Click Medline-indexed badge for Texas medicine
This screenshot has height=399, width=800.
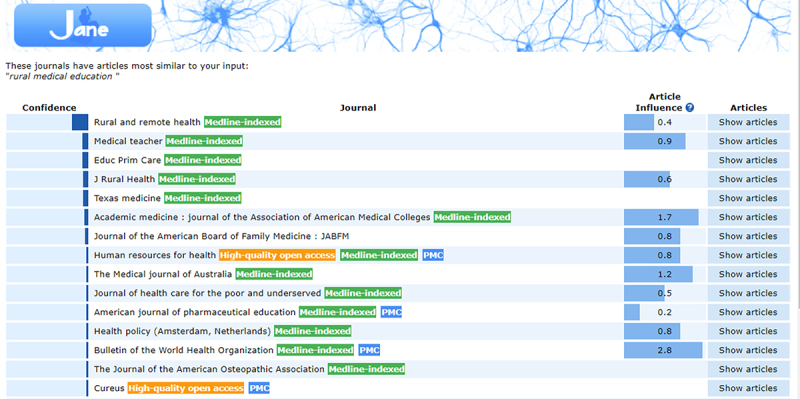pos(203,198)
